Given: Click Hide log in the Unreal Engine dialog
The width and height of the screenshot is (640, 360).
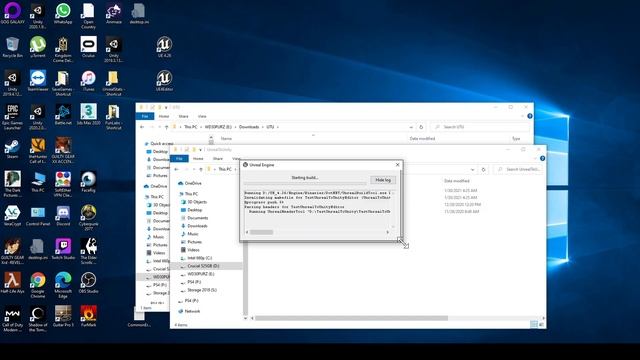Looking at the screenshot, I should pos(383,180).
